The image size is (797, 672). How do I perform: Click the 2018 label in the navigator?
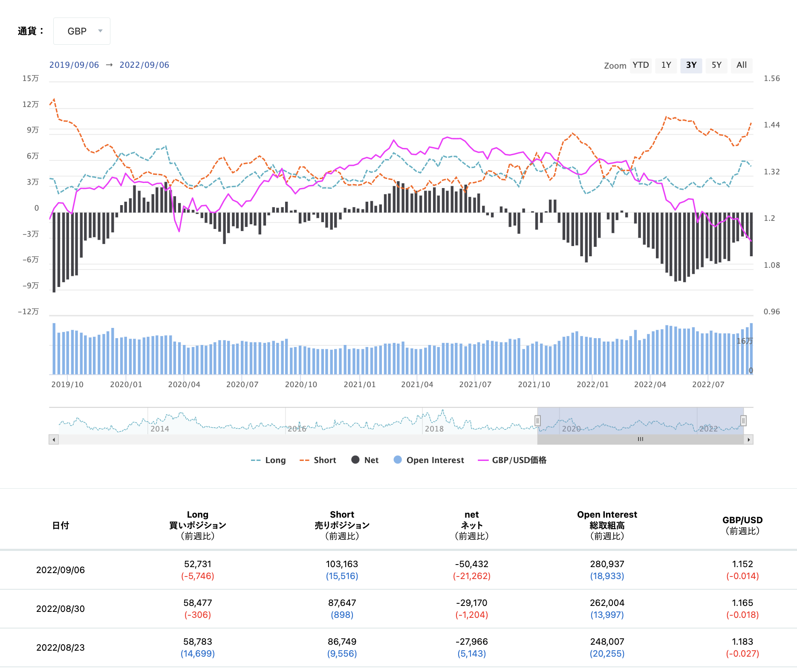[434, 429]
